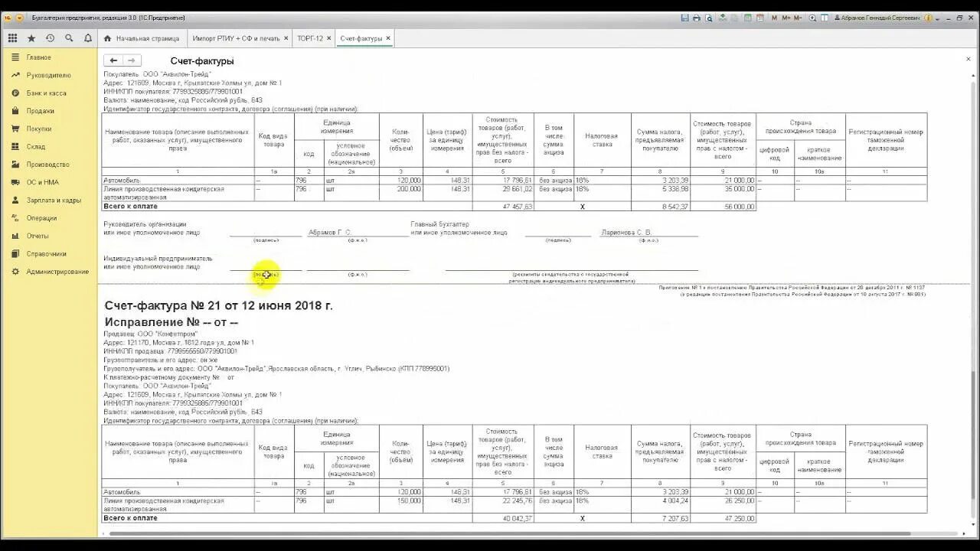Viewport: 980px width, 551px height.
Task: Open the Склад section
Action: [36, 147]
